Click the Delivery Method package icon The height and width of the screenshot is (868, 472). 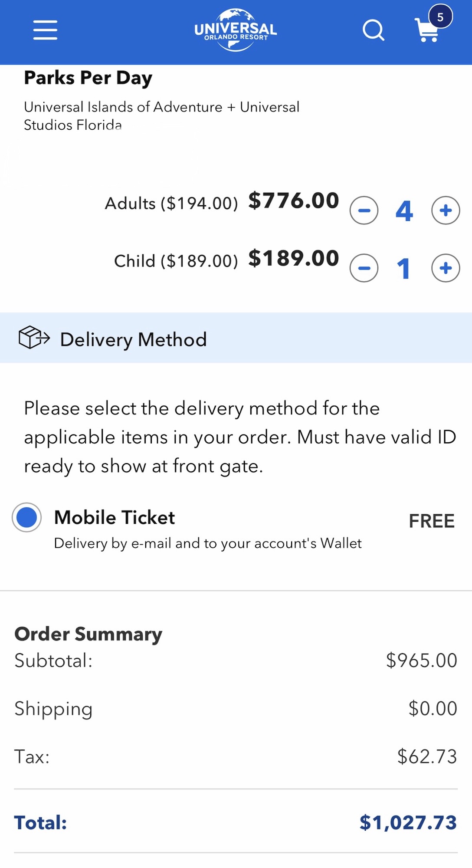pos(34,338)
